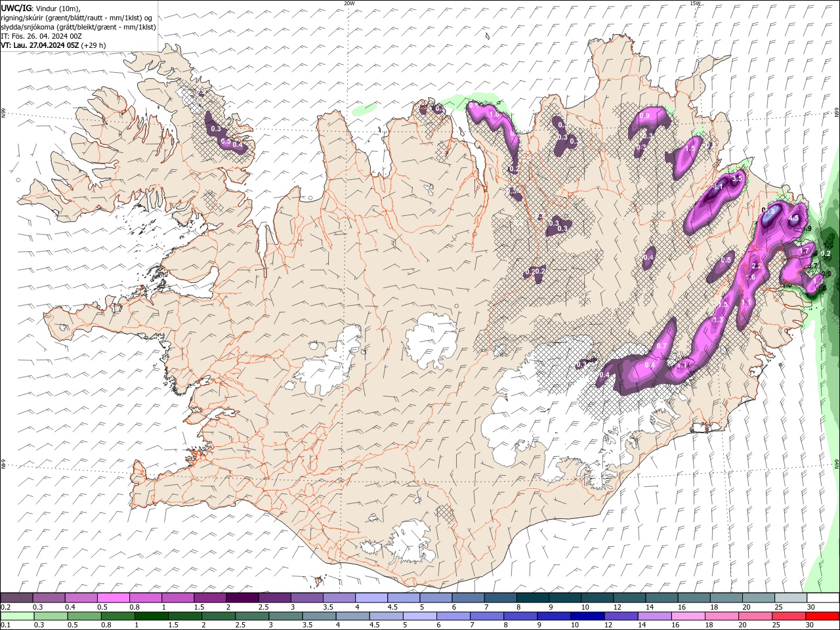840x630 pixels.
Task: Click the 0.4 label in the upper legend row
Action: [x=70, y=607]
